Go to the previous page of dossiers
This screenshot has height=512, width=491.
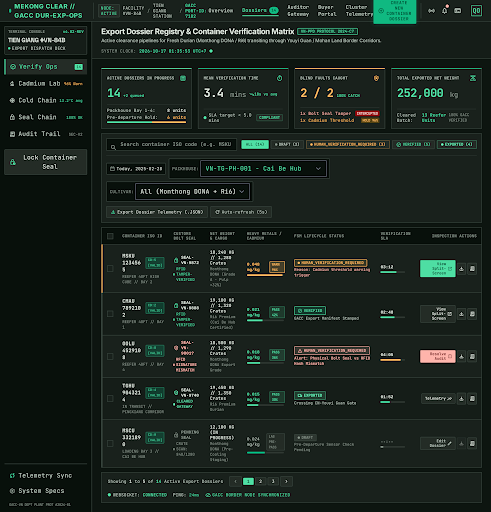235,481
